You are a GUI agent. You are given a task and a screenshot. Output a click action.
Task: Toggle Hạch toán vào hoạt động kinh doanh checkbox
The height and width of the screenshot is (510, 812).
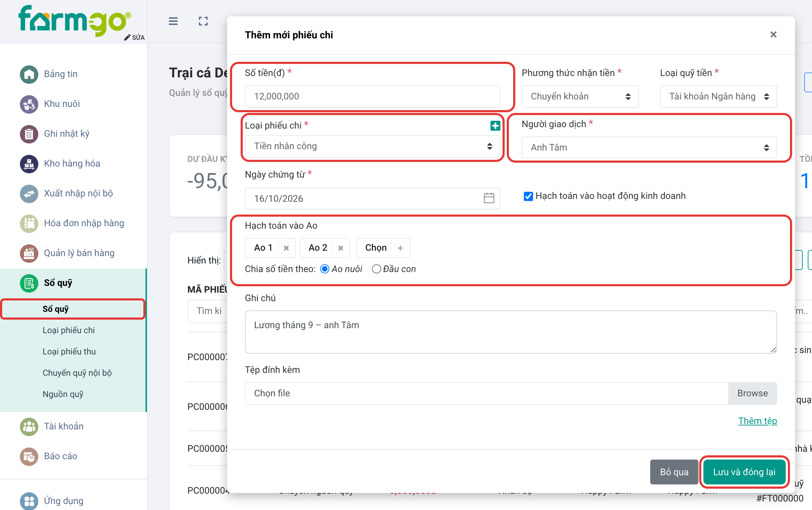[528, 196]
